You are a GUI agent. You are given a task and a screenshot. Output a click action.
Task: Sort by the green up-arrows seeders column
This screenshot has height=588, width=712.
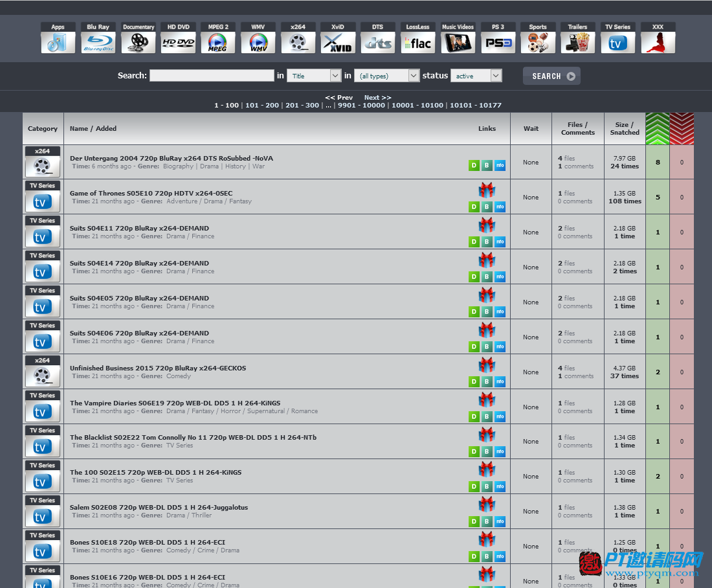(658, 129)
